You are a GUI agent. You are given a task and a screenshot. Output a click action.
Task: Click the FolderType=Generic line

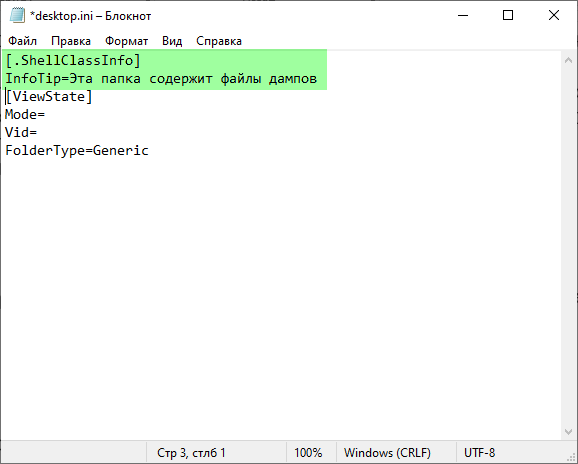pyautogui.click(x=77, y=150)
